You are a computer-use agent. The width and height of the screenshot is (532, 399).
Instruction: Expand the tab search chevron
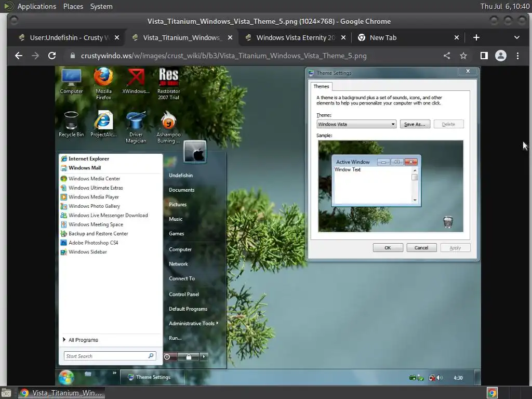tap(517, 37)
